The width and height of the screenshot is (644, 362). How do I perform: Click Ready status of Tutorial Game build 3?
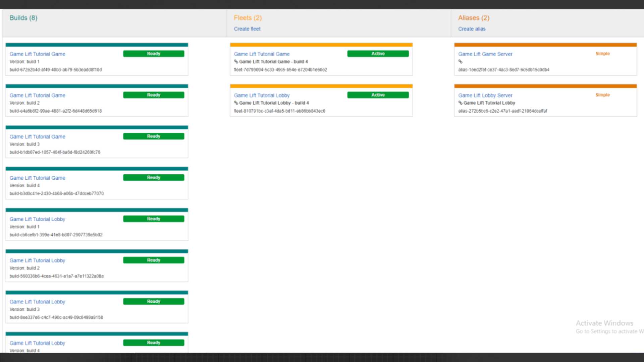[154, 136]
